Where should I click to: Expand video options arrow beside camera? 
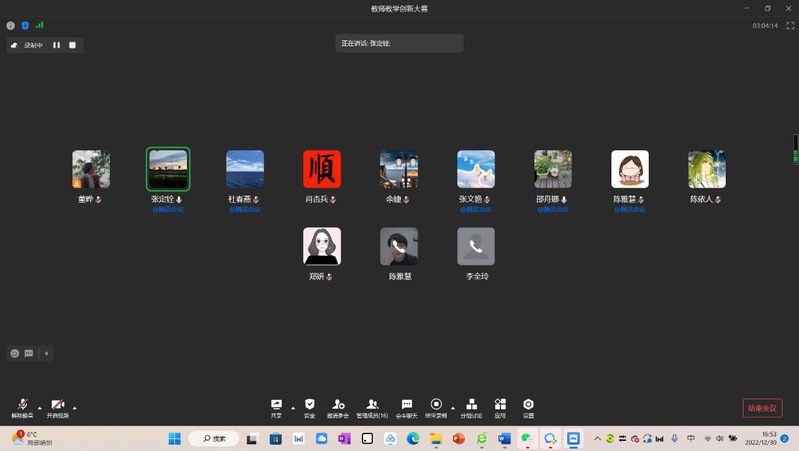(x=75, y=407)
